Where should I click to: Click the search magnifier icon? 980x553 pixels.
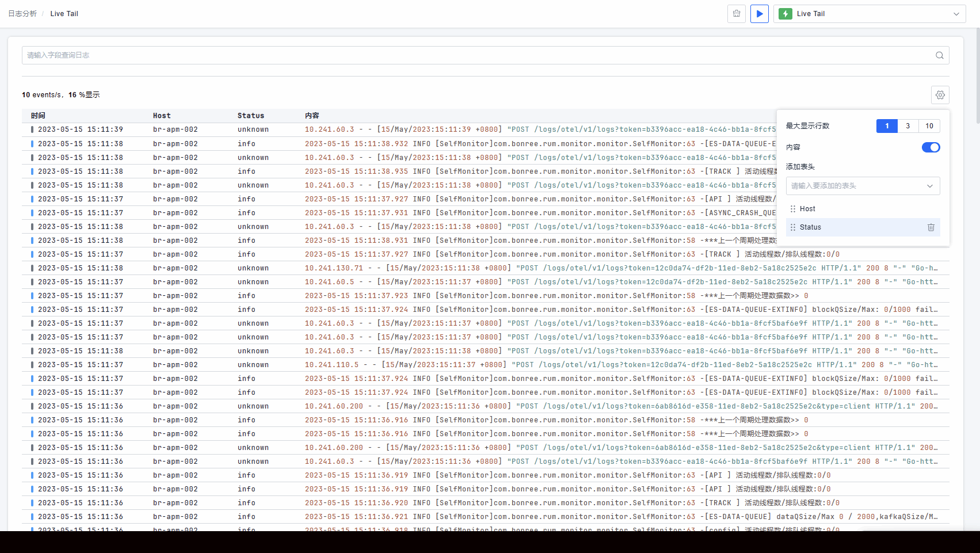coord(939,55)
